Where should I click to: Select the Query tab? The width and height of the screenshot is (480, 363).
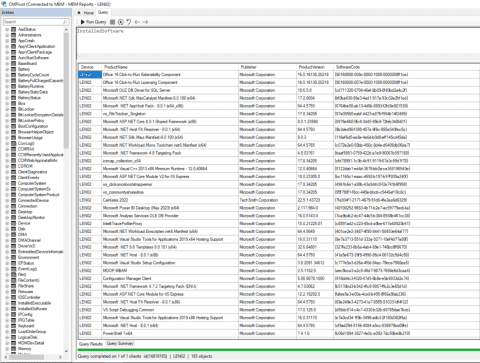coord(103,12)
